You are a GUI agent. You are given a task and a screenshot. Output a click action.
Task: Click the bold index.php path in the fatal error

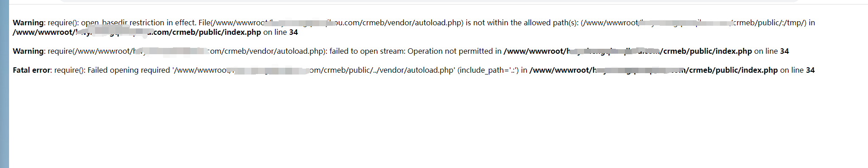point(653,70)
